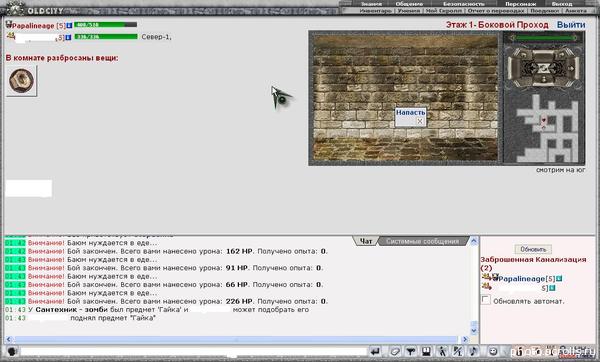Click the chat scroll-down arrow
This screenshot has width=600, height=362.
click(474, 331)
